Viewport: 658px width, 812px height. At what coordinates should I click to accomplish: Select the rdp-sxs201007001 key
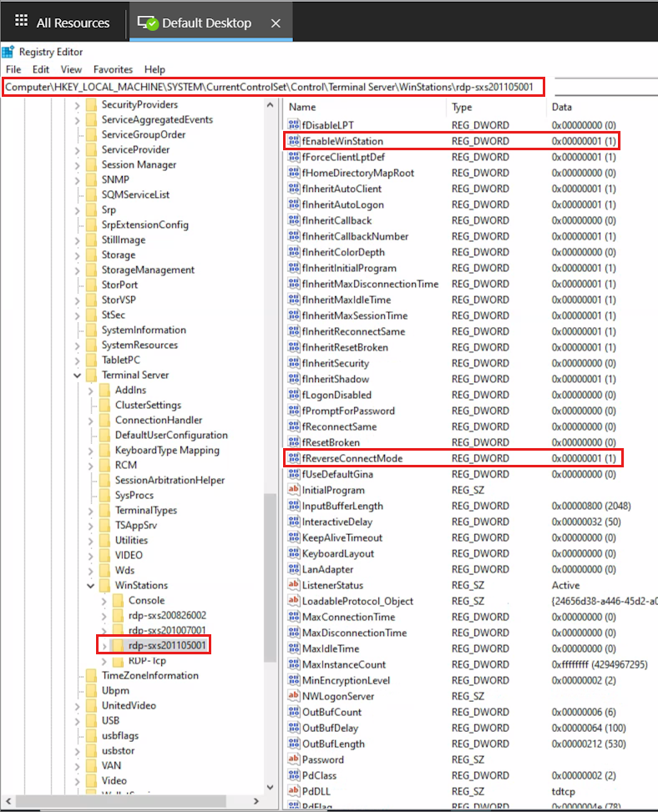(167, 630)
